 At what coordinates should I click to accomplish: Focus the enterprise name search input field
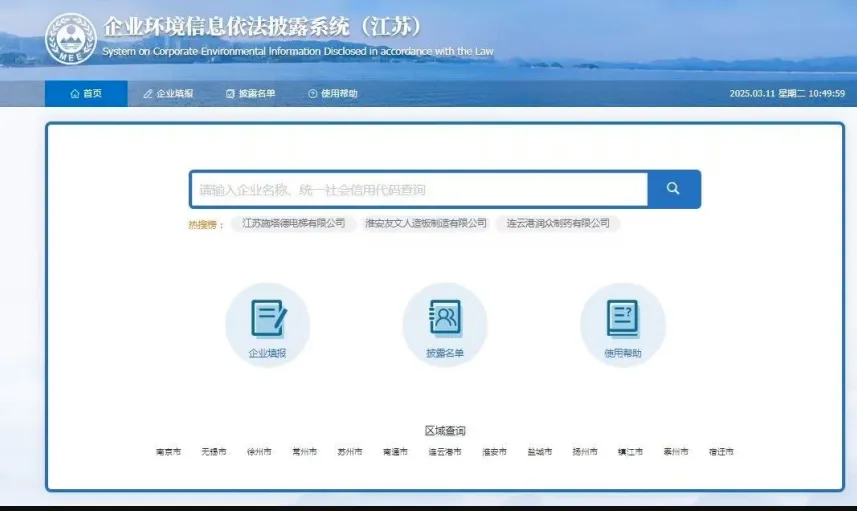click(418, 189)
